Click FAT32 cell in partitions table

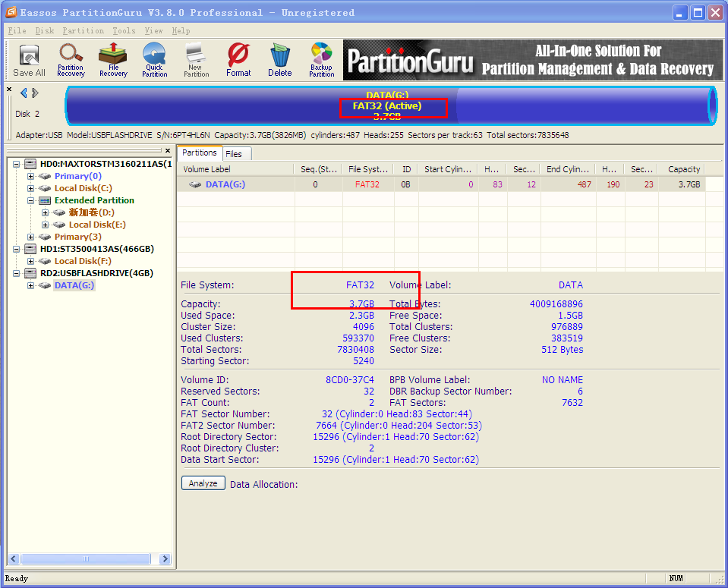[367, 184]
